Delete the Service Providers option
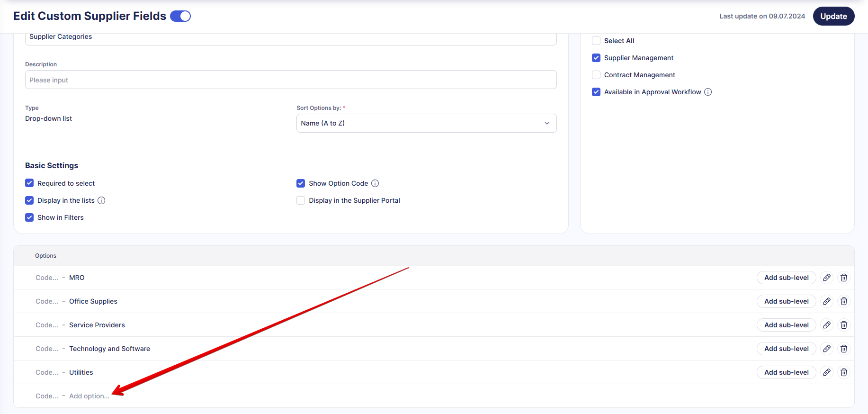868x414 pixels. (844, 325)
